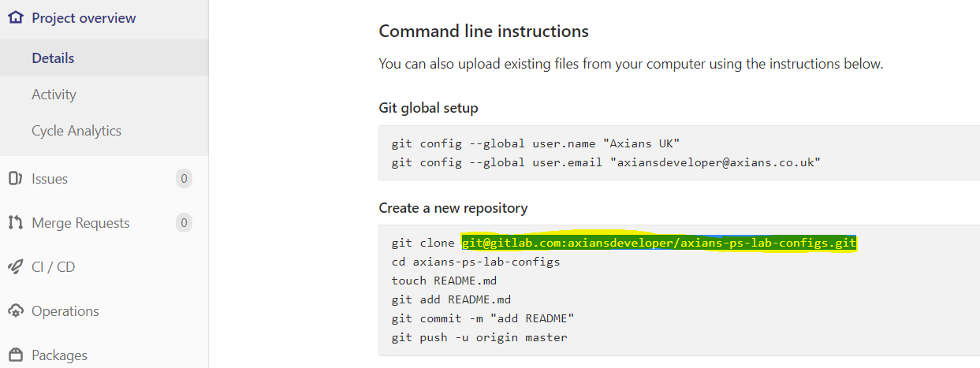Open the Activity sub-menu item
This screenshot has width=980, height=368.
(54, 95)
